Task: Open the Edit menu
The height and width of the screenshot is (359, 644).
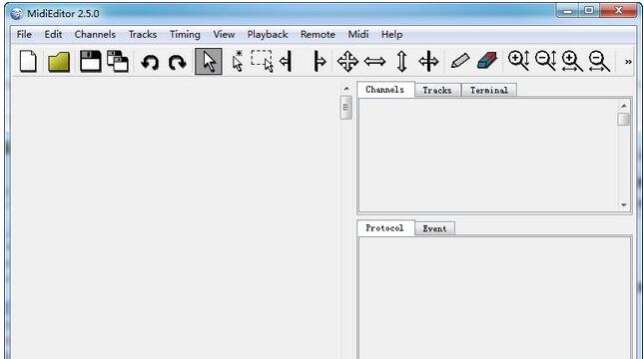Action: pyautogui.click(x=53, y=35)
